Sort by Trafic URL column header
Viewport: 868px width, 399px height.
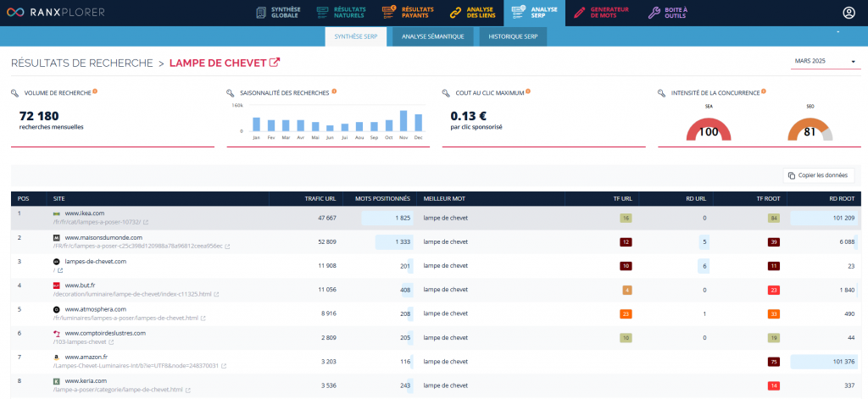(320, 199)
